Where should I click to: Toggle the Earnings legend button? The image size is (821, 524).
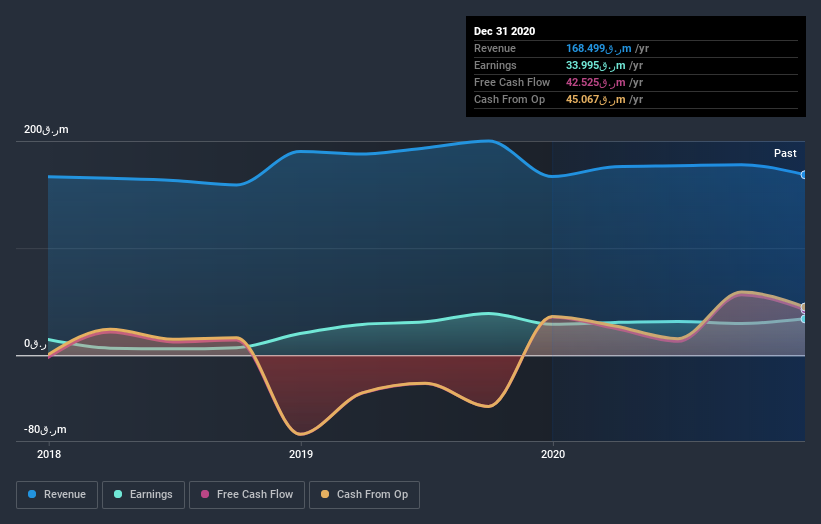[x=143, y=495]
